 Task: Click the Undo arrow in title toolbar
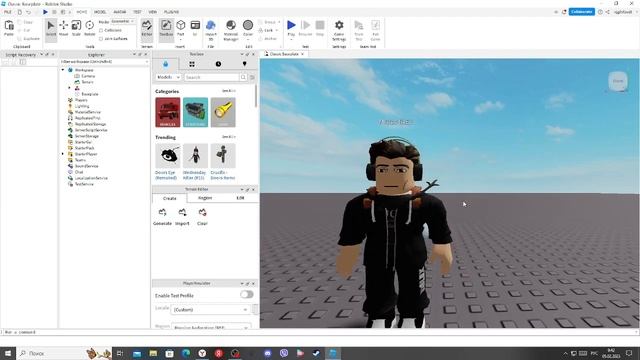click(x=28, y=12)
